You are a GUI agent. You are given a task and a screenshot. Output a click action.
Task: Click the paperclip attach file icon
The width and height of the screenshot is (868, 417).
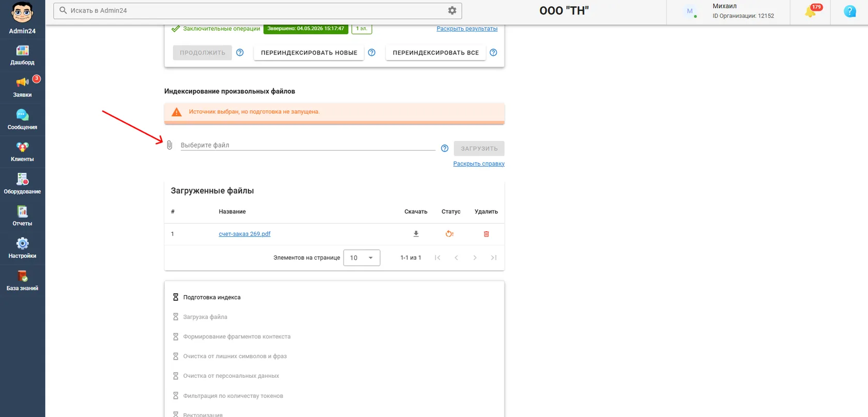pyautogui.click(x=169, y=145)
